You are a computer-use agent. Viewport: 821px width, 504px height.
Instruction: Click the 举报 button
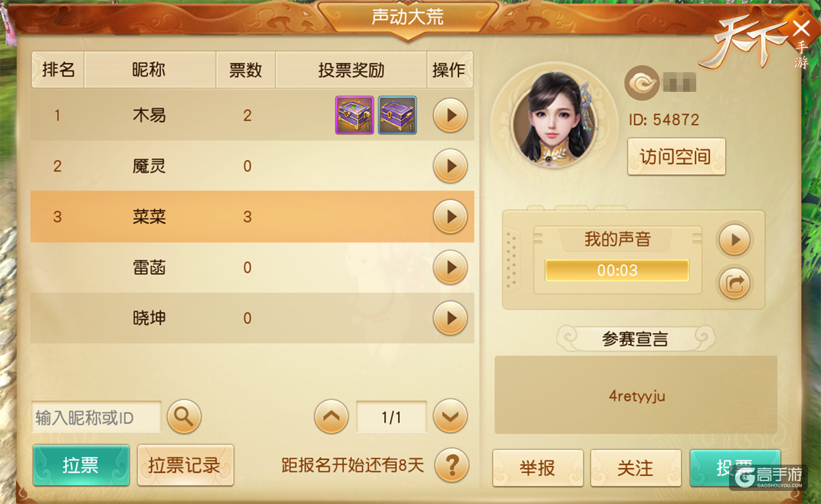point(538,469)
